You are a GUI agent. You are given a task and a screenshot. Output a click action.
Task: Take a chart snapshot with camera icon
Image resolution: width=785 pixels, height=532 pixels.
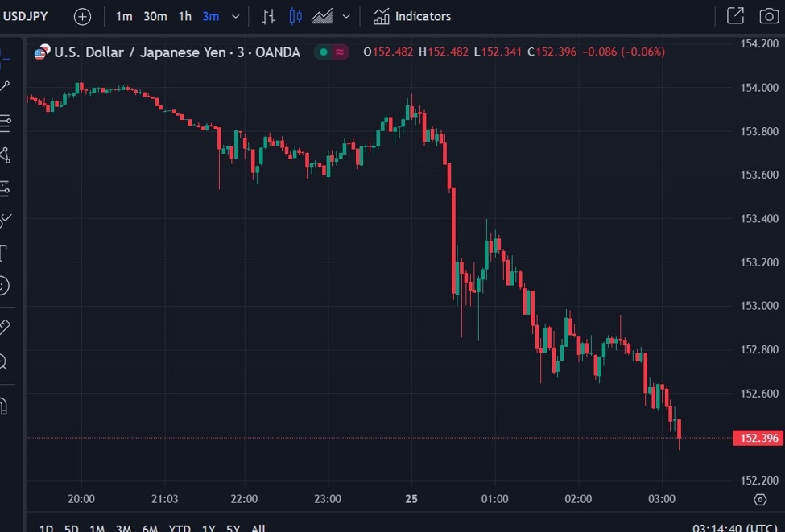[769, 16]
